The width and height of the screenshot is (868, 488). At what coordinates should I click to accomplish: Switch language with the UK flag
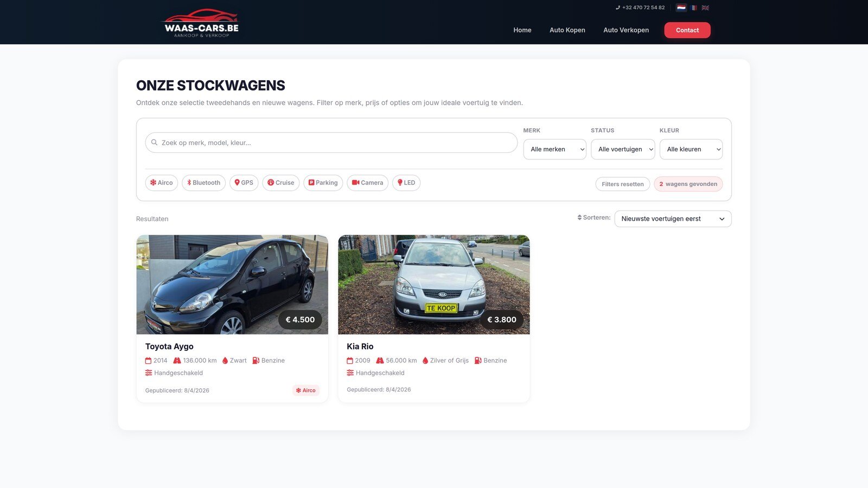705,8
